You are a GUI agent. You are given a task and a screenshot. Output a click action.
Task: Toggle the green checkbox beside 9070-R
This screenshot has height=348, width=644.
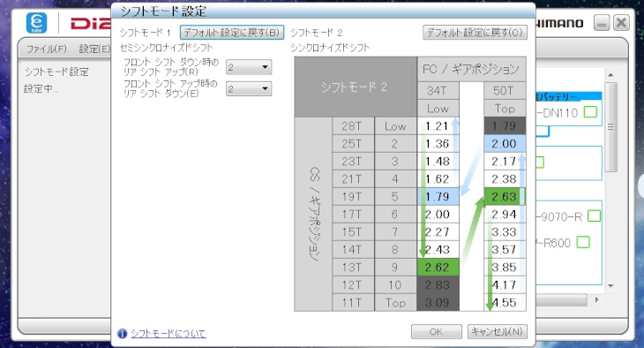coord(594,216)
